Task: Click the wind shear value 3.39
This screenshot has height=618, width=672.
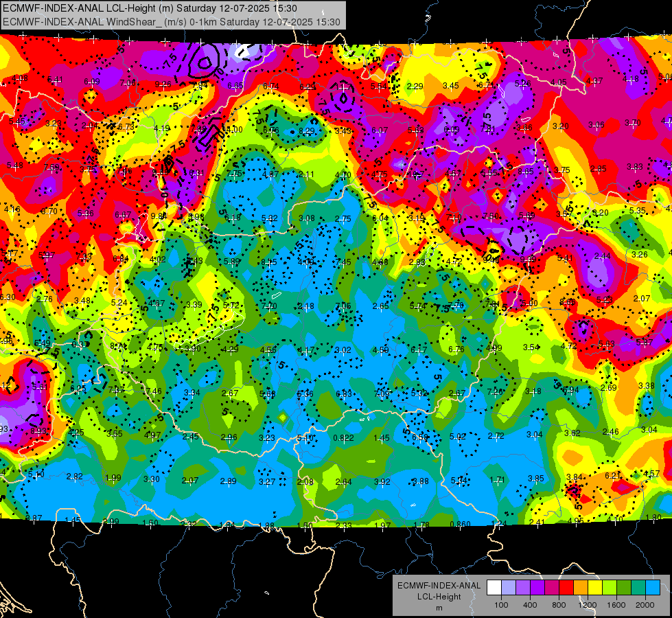Action: click(194, 304)
